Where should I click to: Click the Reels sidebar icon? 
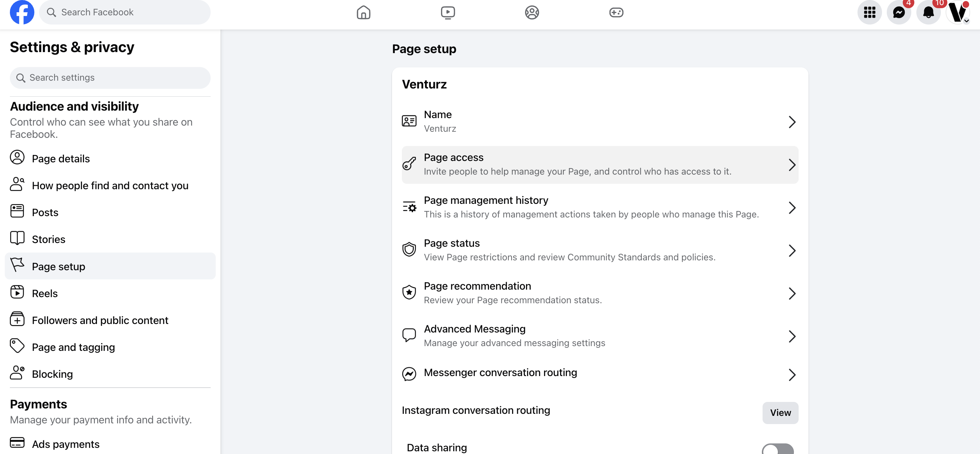point(17,292)
